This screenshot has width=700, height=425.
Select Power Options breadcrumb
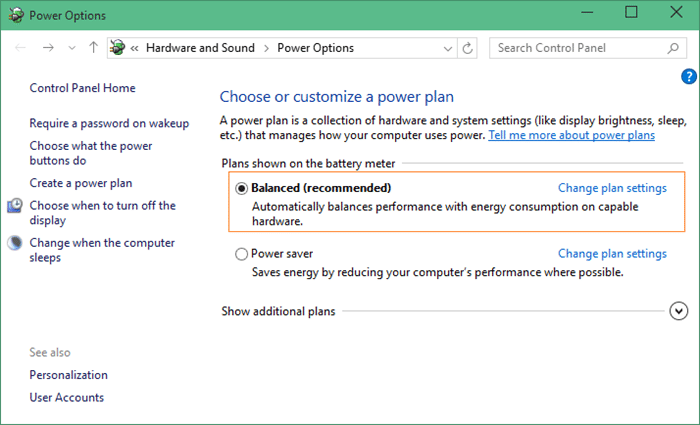[x=316, y=48]
